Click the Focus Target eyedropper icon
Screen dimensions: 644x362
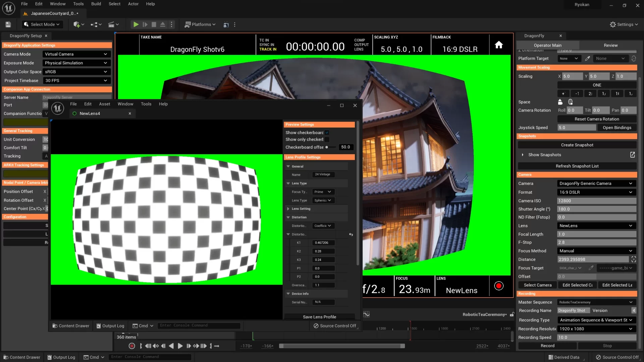pyautogui.click(x=591, y=268)
